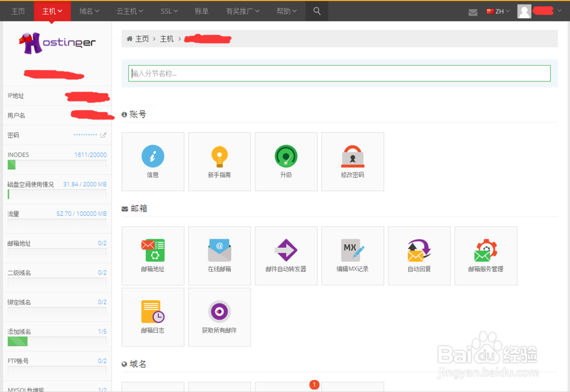This screenshot has height=392, width=570.
Task: Open 获取所有邮件 fetch all mail
Action: click(x=219, y=317)
